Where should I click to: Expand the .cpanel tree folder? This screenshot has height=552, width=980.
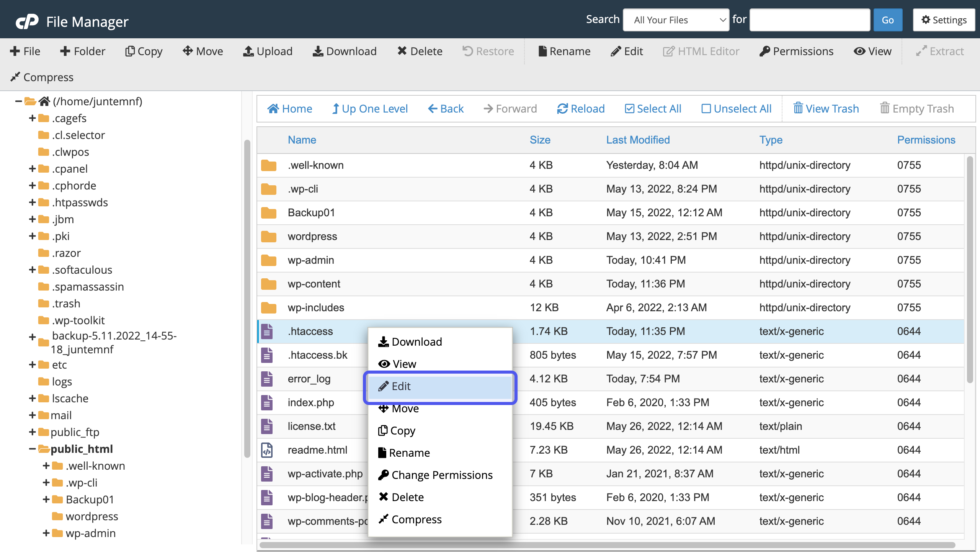[x=33, y=169]
